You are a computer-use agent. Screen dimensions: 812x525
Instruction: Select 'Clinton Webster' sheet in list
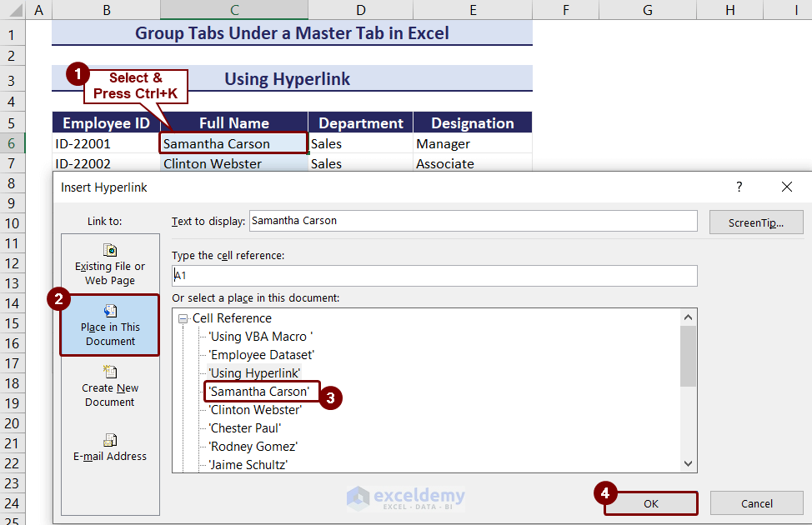point(255,409)
